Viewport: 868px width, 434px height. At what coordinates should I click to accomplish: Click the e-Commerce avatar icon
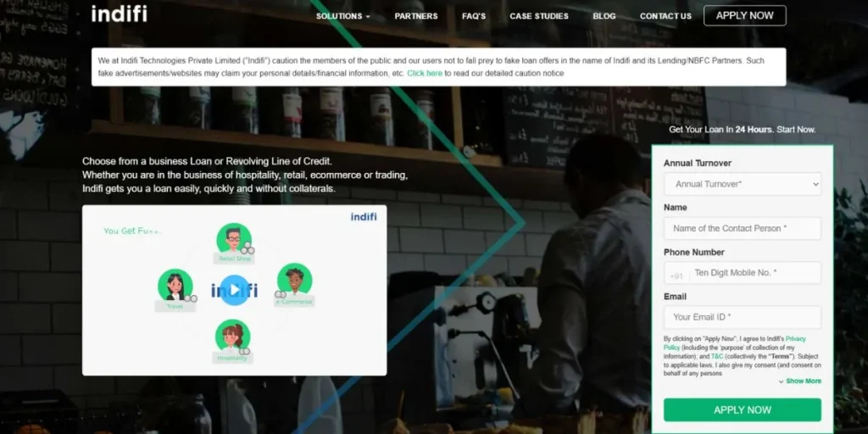(294, 281)
